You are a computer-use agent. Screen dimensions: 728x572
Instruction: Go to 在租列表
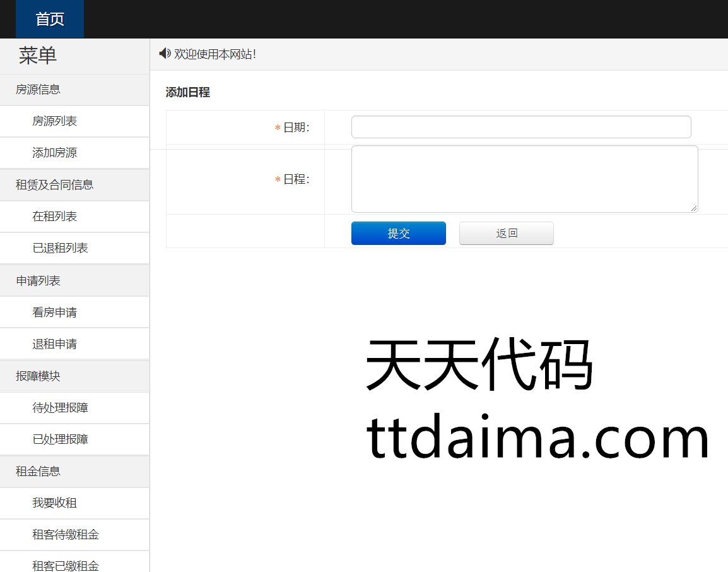coord(55,217)
